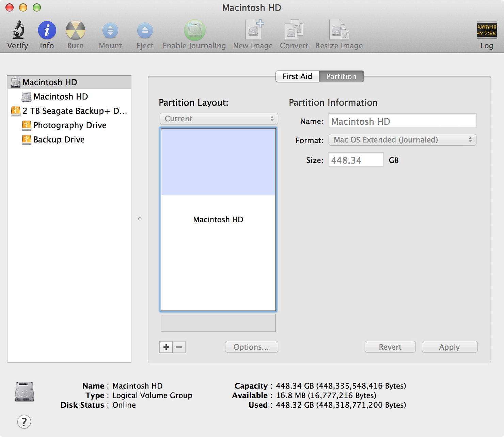The image size is (504, 437).
Task: Add a partition with plus button
Action: pos(166,347)
